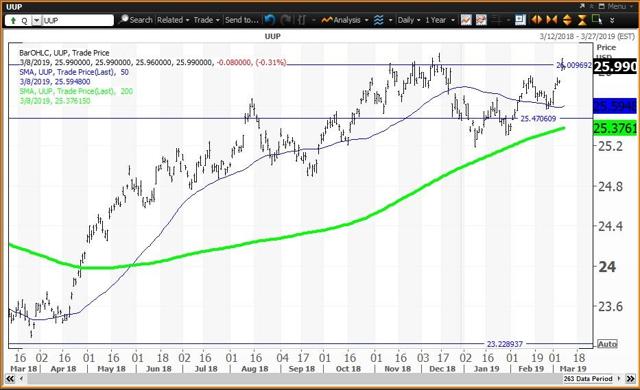Click the date range 3/12/2018 - 3/27/2019 text
This screenshot has width=640, height=390.
tap(587, 36)
